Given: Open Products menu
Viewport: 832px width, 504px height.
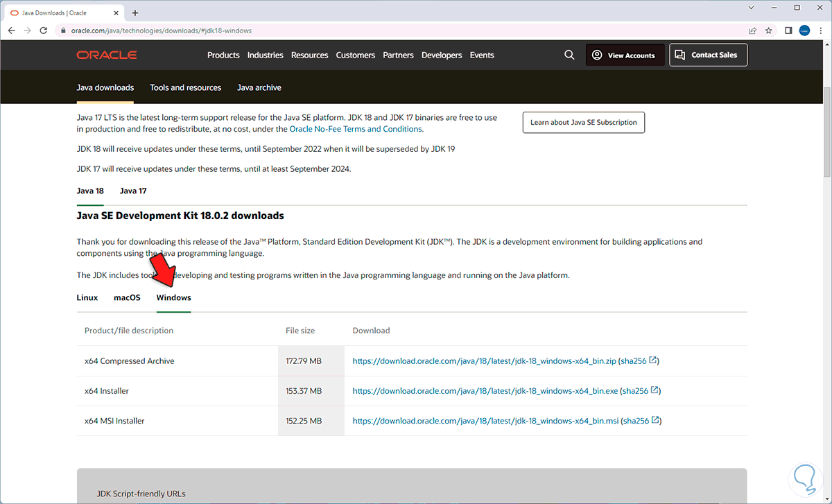Looking at the screenshot, I should point(223,55).
